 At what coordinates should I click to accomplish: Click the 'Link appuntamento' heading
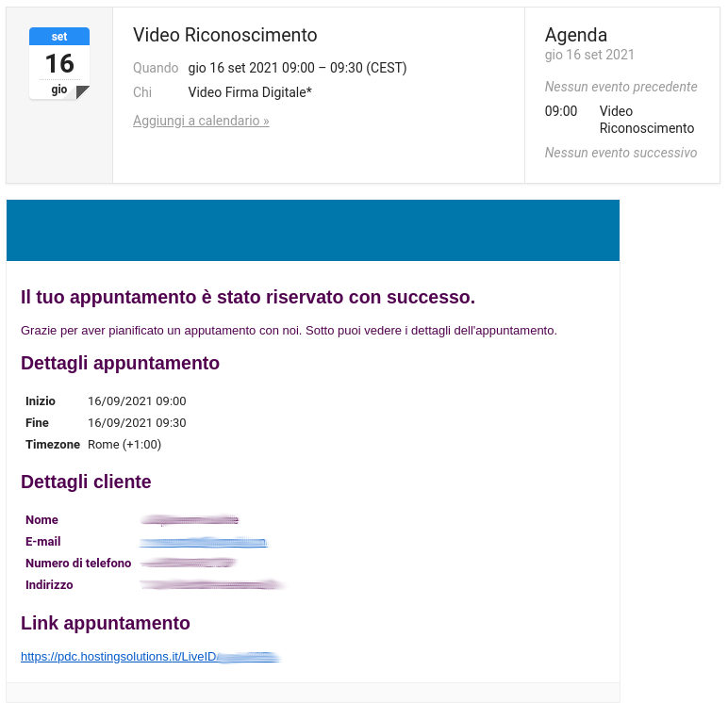pos(106,623)
